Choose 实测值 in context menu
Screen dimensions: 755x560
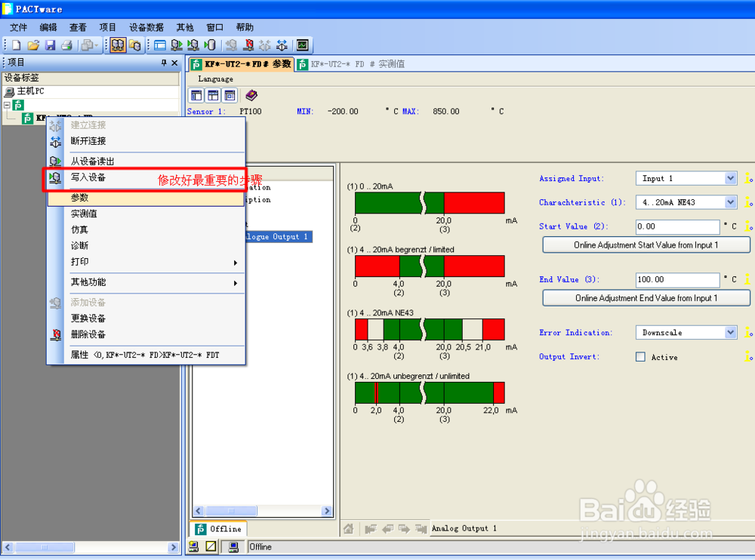click(146, 214)
